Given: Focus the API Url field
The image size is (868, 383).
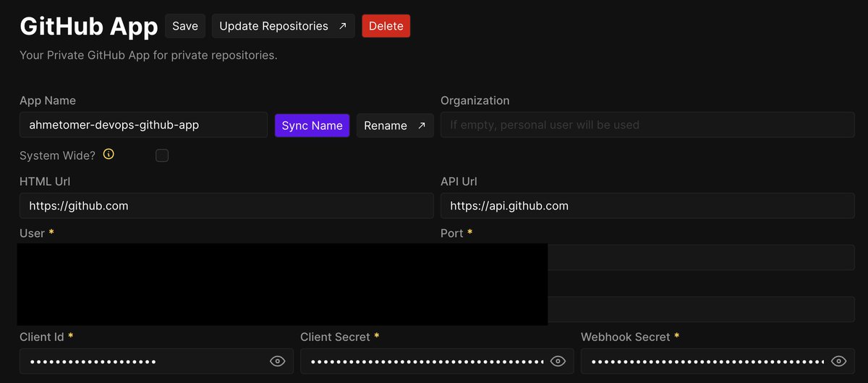Looking at the screenshot, I should point(647,206).
